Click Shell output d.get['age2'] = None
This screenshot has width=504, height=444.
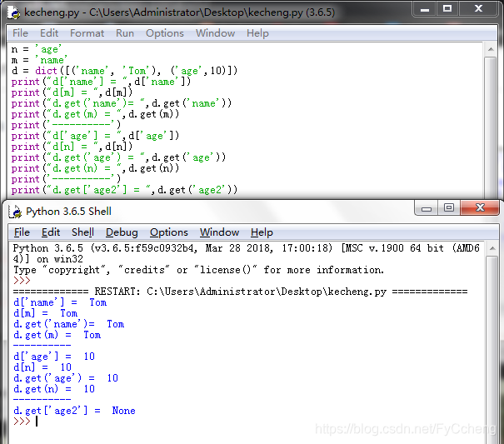75,411
